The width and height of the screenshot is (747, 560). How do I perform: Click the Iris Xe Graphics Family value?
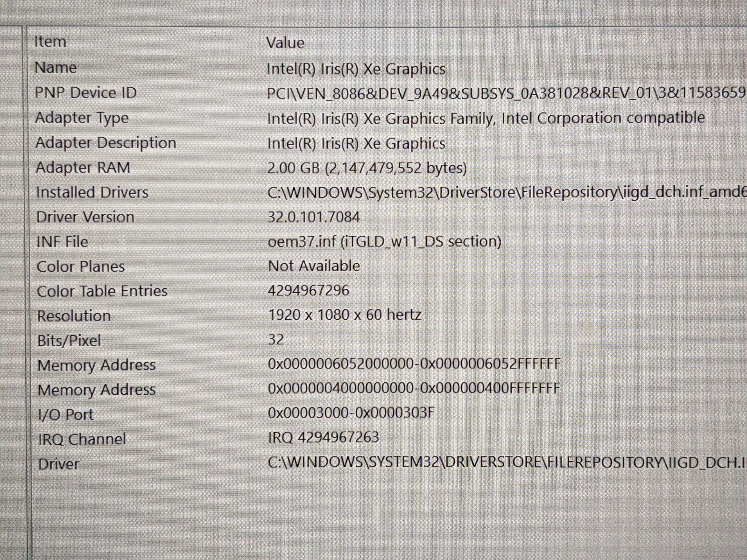click(486, 118)
